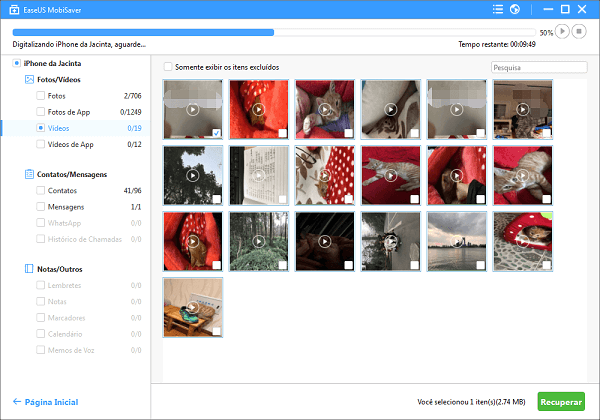Check the Fotos checkbox
The width and height of the screenshot is (600, 420).
[x=40, y=95]
